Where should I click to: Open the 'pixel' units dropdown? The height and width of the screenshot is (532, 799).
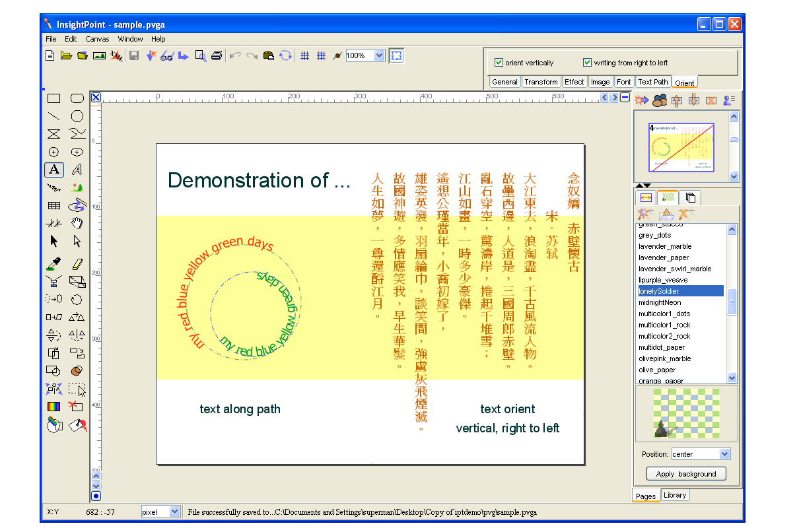174,512
